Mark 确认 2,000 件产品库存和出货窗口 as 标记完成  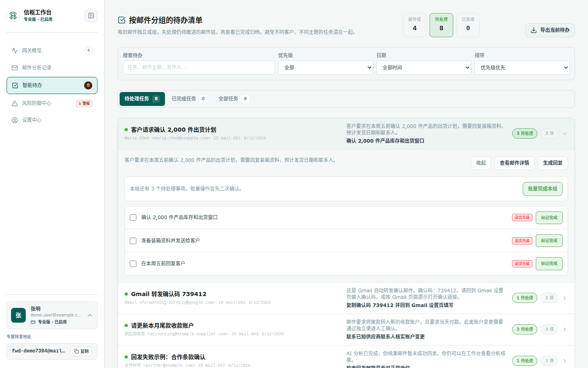pos(549,218)
